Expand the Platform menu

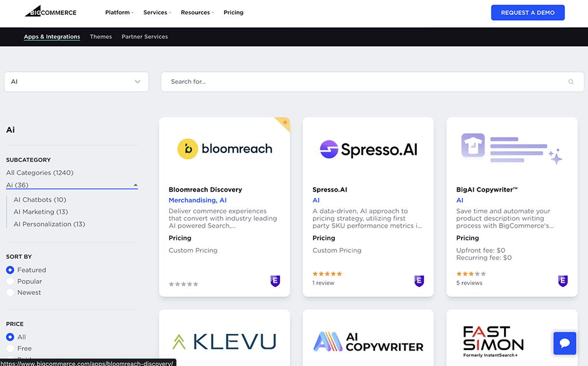point(119,13)
